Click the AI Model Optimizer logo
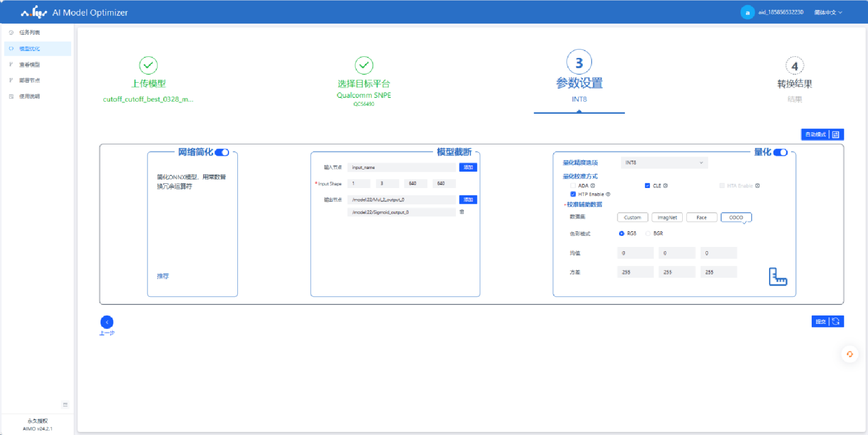The height and width of the screenshot is (435, 868). 34,12
